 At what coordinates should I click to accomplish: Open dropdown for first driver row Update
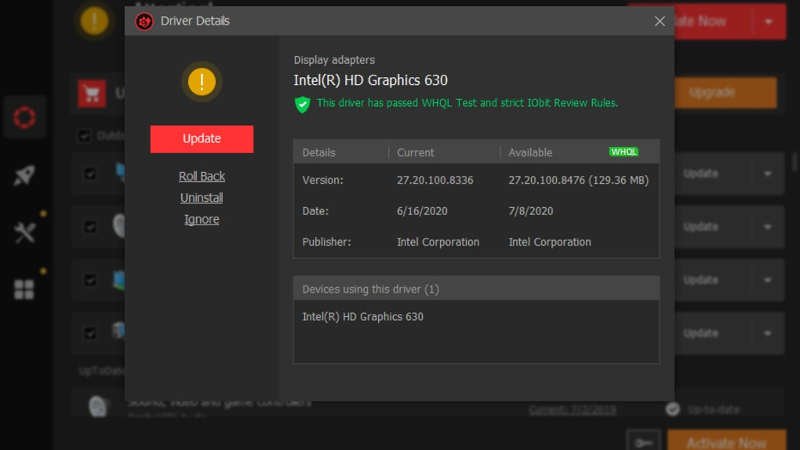click(767, 173)
